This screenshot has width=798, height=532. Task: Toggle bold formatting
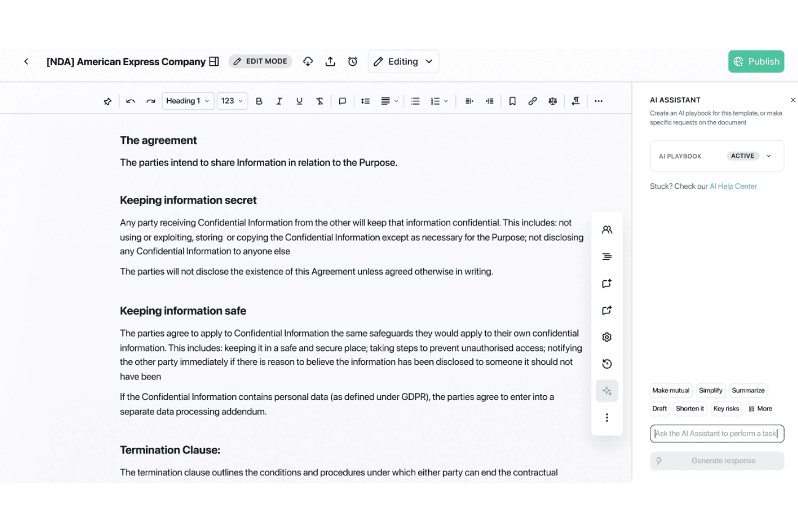click(259, 101)
